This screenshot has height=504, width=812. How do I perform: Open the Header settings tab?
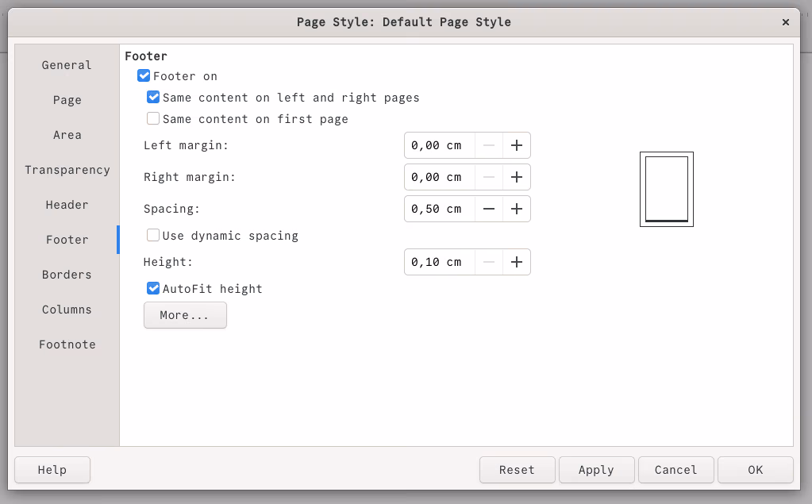(67, 205)
